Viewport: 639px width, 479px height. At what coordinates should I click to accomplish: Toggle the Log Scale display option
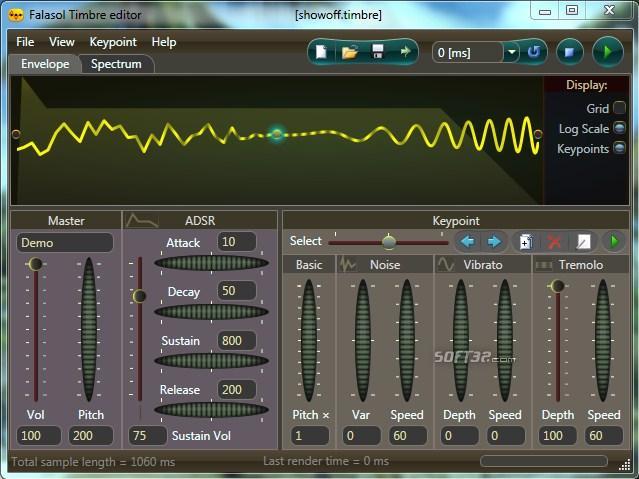(x=619, y=128)
